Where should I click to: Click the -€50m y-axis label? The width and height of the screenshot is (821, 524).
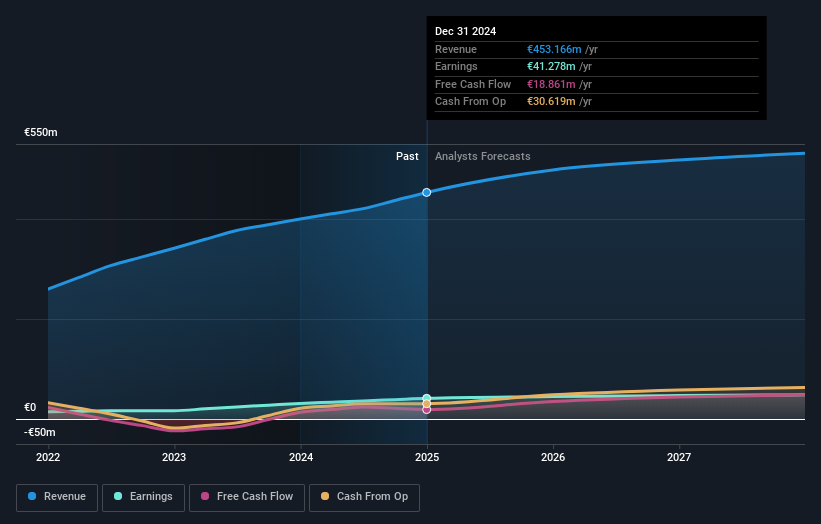tap(40, 432)
